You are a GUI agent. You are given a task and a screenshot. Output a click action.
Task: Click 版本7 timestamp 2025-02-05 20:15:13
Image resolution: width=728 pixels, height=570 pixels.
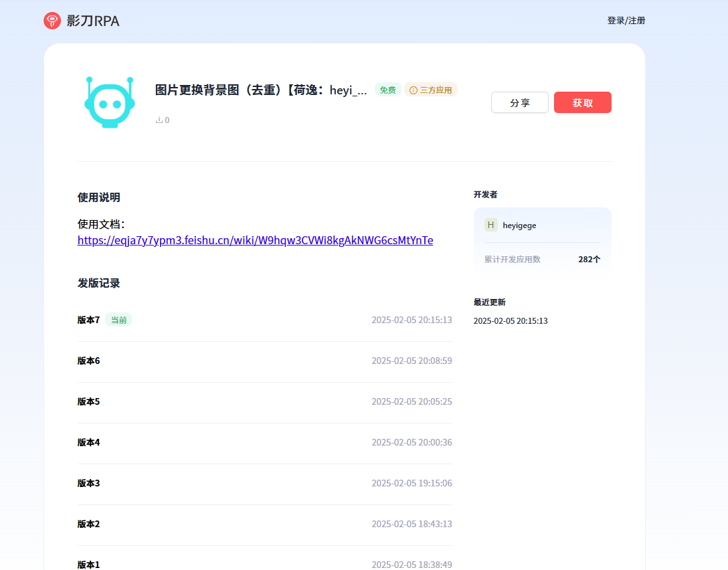pyautogui.click(x=412, y=320)
